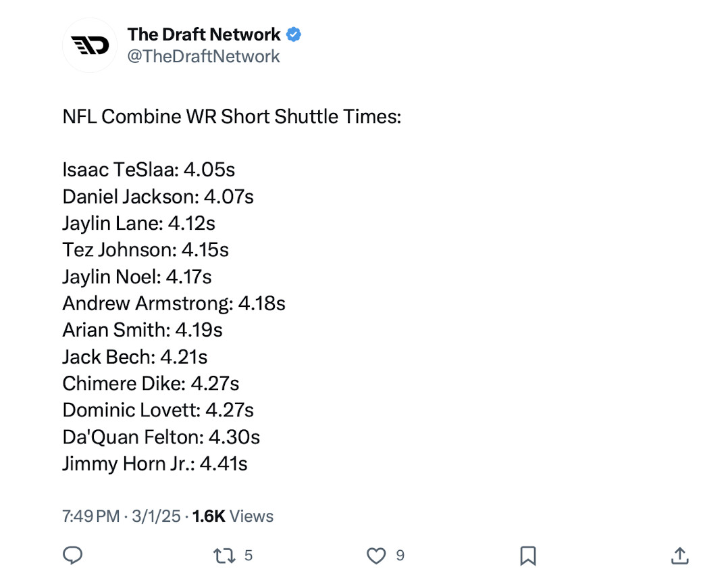
Task: Like the tweet with the heart icon
Action: point(375,556)
